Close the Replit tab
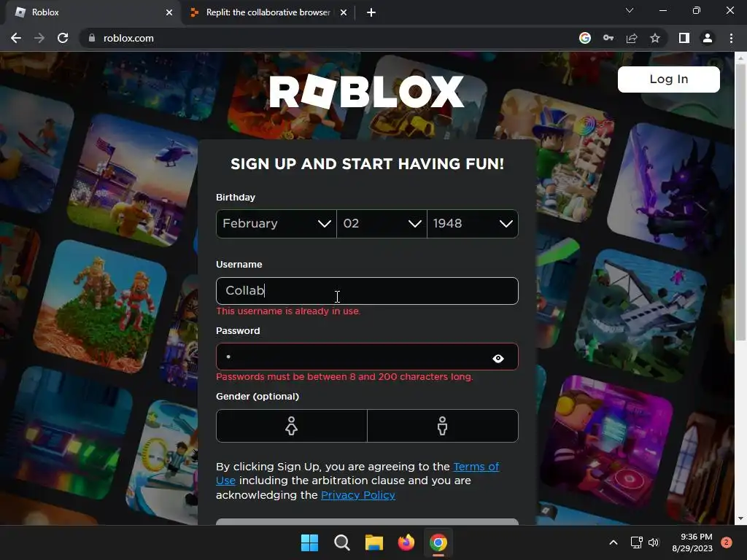747x560 pixels. pyautogui.click(x=344, y=12)
